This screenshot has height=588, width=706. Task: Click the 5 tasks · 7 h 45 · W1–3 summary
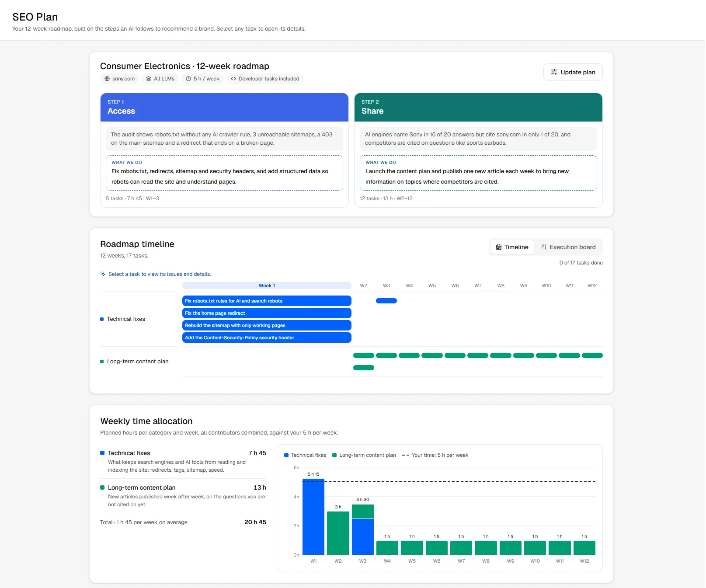click(132, 198)
